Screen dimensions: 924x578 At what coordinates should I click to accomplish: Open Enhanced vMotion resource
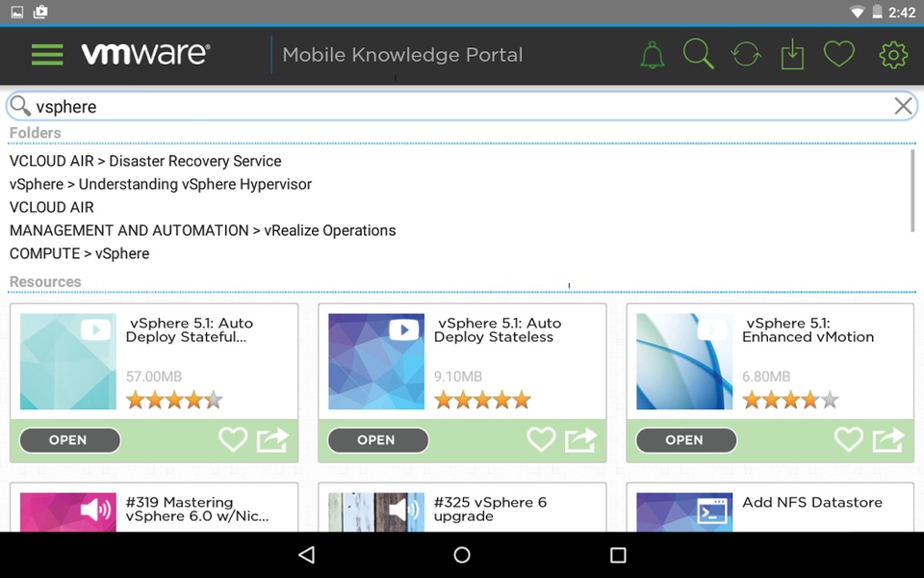tap(686, 440)
